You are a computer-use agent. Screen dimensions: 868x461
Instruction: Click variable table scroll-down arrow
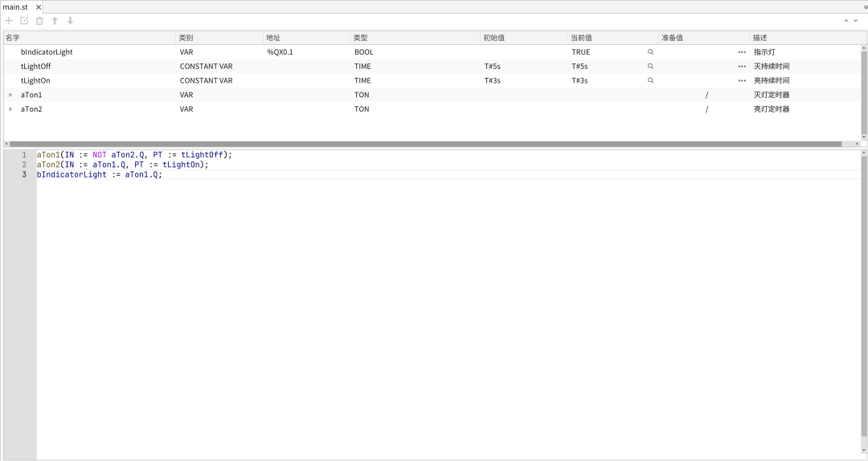click(x=864, y=137)
